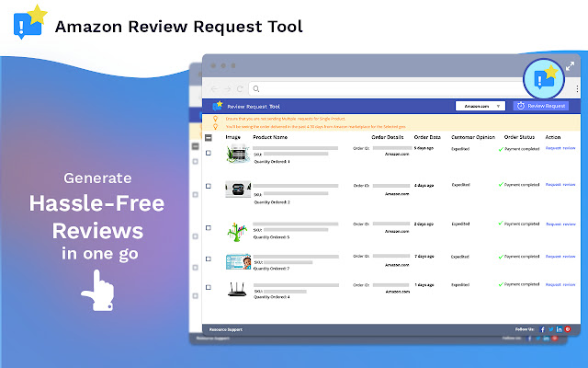Go forward with the browser arrow

click(227, 88)
